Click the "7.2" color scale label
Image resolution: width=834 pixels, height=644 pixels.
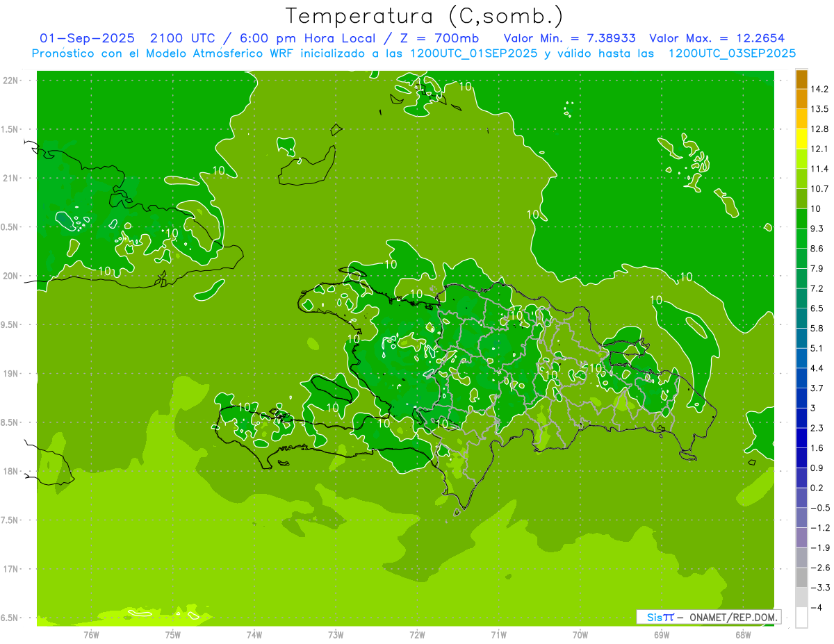pos(818,288)
